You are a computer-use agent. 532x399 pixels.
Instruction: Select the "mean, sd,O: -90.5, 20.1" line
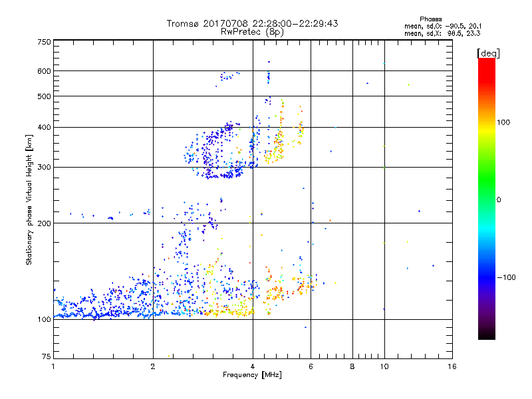tap(443, 26)
